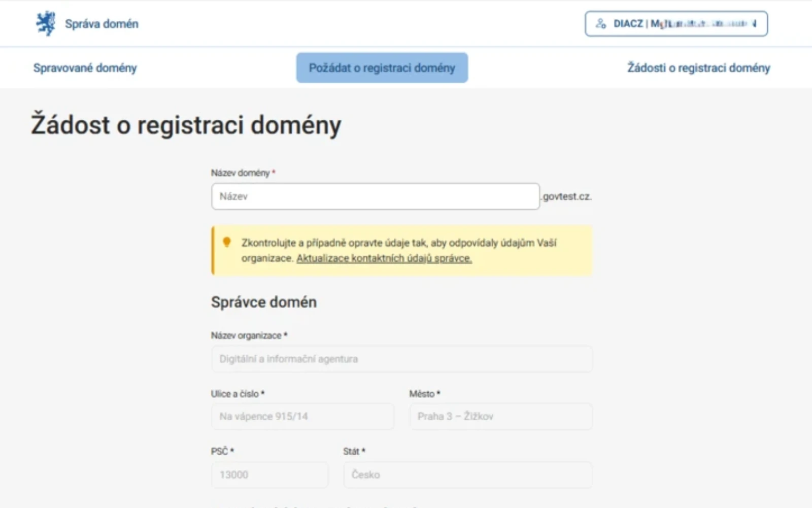Click the Stát field showing Česko
This screenshot has width=812, height=508.
[x=467, y=475]
